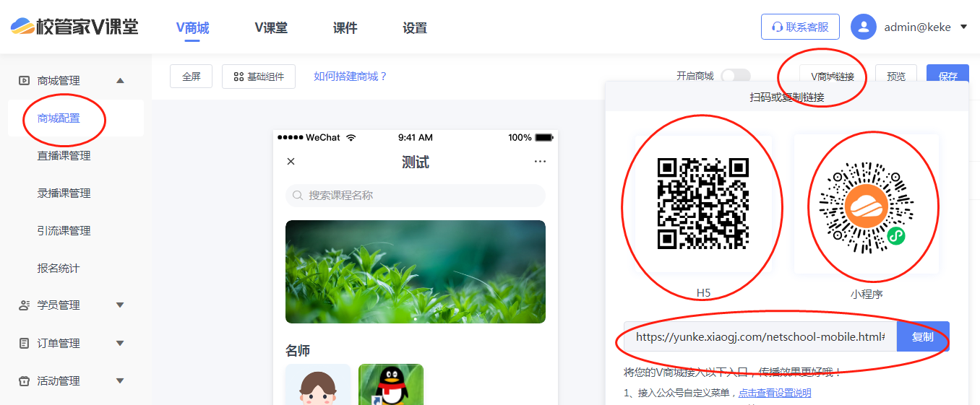Open the 如何搭建商城？ help link
This screenshot has height=405, width=980.
point(351,77)
